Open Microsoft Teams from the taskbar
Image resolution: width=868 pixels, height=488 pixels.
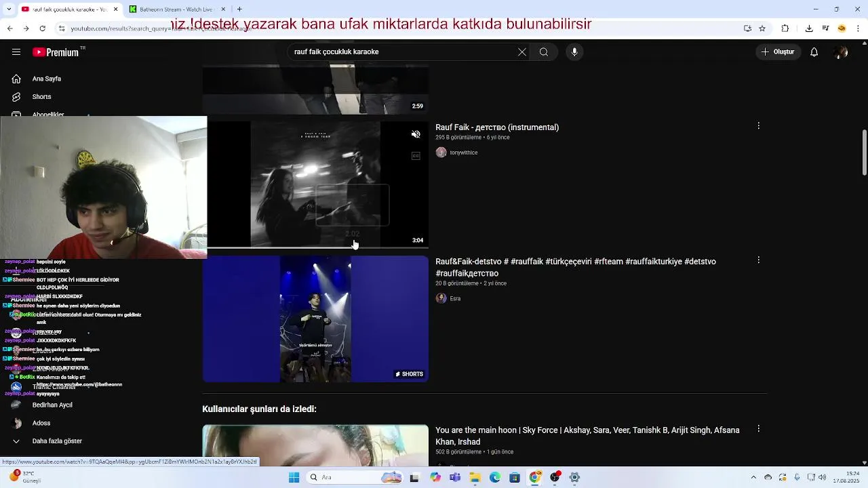coord(455,477)
